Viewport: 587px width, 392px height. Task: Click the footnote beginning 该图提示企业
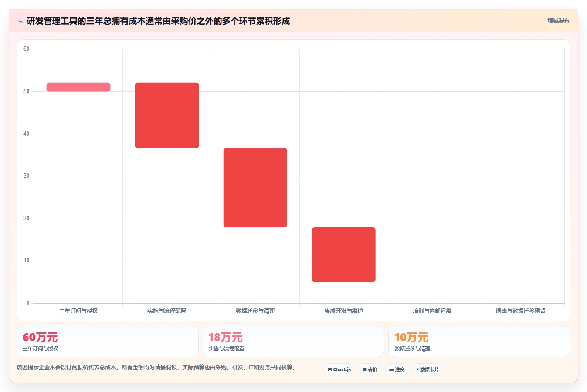[156, 367]
